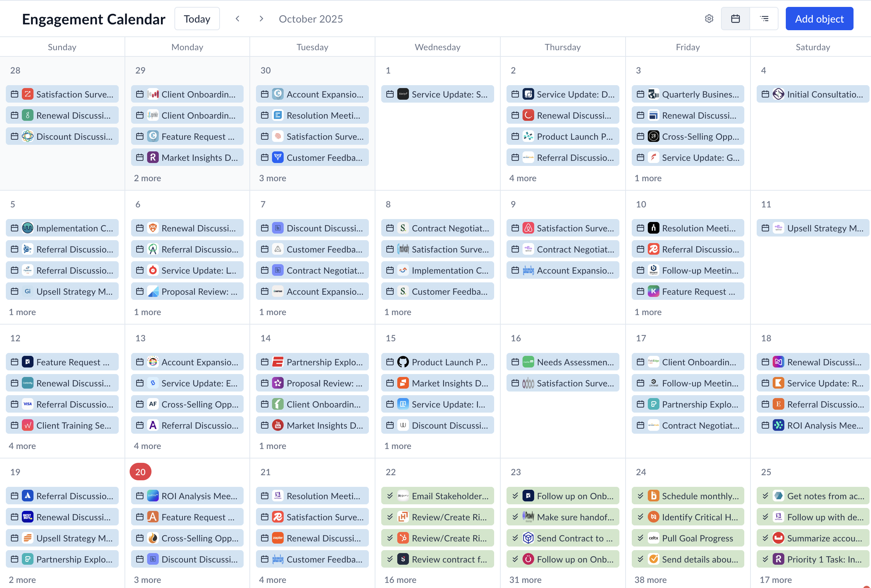Click Best Buy icon on Renewal Discussion event
Viewport: 871px width, 588px height.
(x=27, y=517)
